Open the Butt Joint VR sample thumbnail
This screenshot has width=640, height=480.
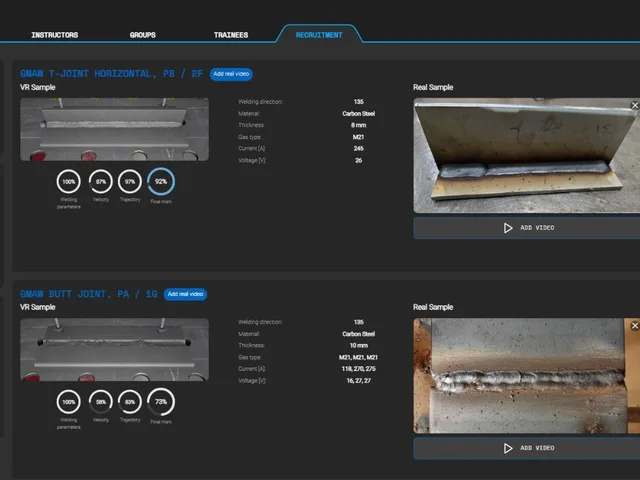tap(114, 349)
